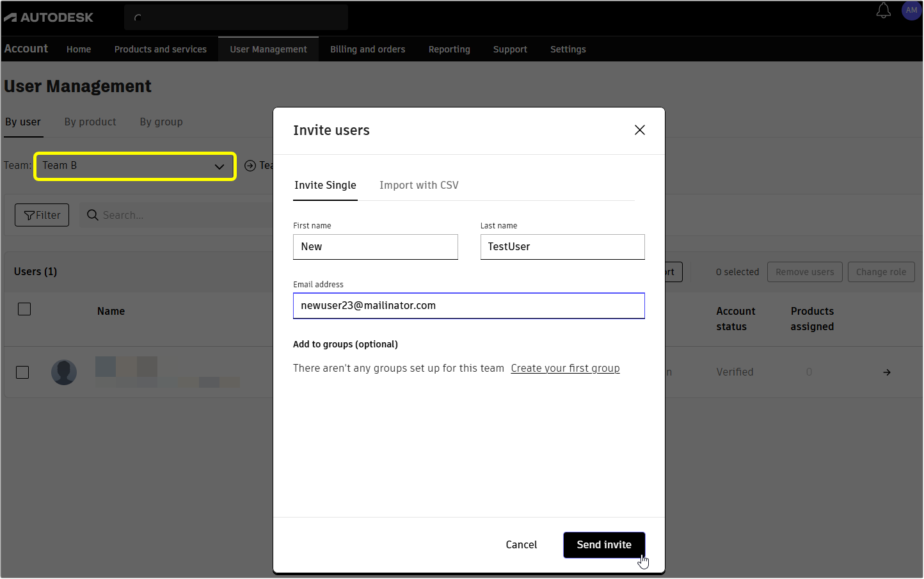Go to Billing and orders
Image resolution: width=924 pixels, height=579 pixels.
(x=367, y=49)
